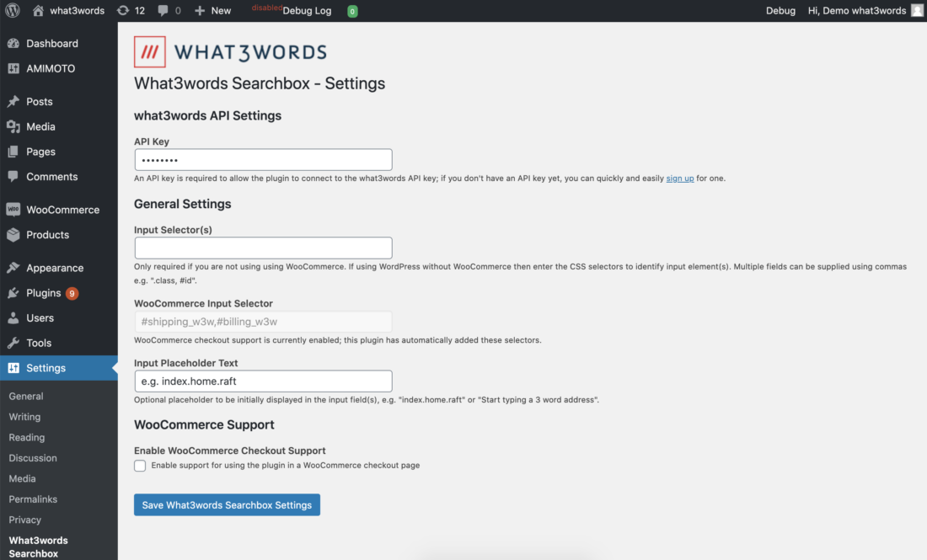Focus the API Key field
The width and height of the screenshot is (927, 560).
[263, 159]
